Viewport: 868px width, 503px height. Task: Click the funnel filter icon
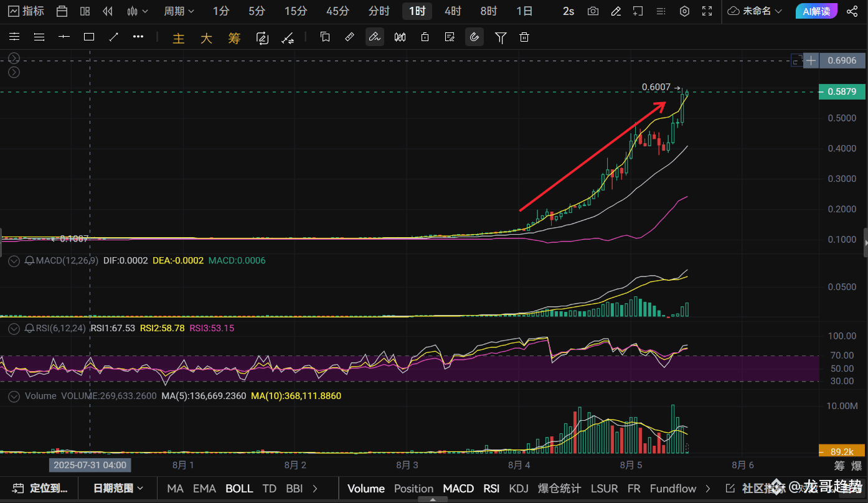500,38
